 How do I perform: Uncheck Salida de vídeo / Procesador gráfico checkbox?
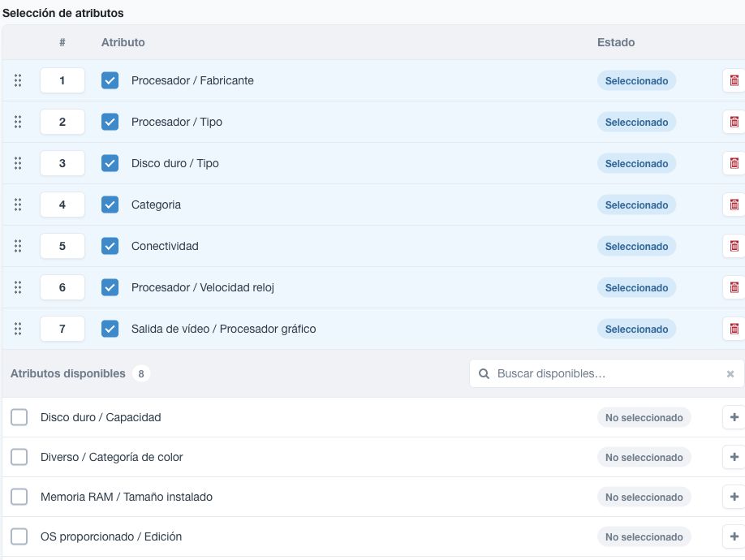[110, 328]
